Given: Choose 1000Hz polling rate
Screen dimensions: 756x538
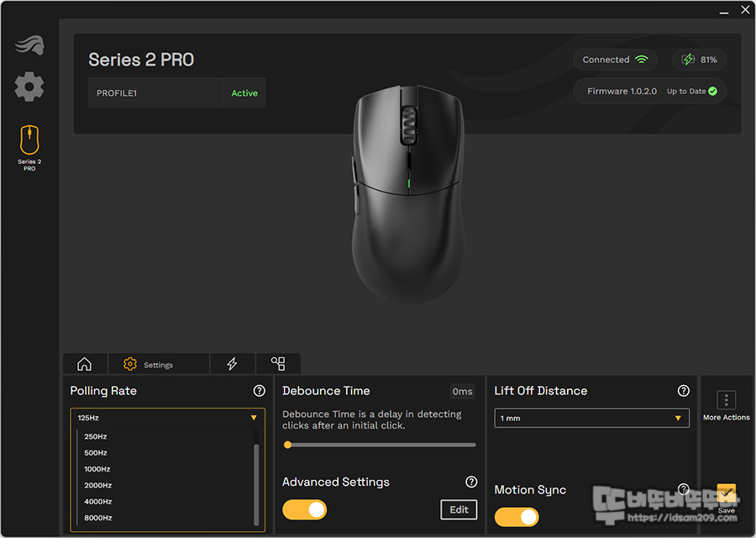Looking at the screenshot, I should tap(97, 469).
